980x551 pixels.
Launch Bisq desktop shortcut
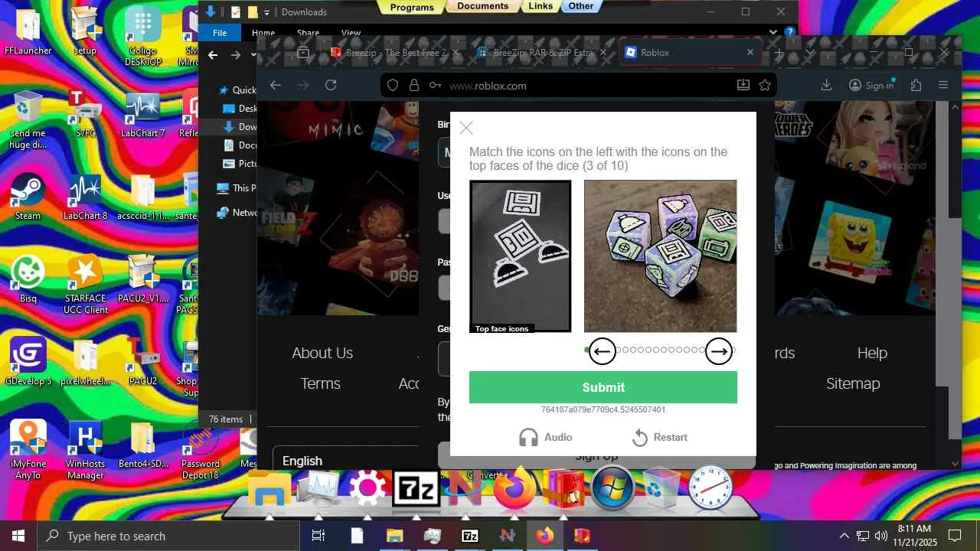click(x=28, y=279)
